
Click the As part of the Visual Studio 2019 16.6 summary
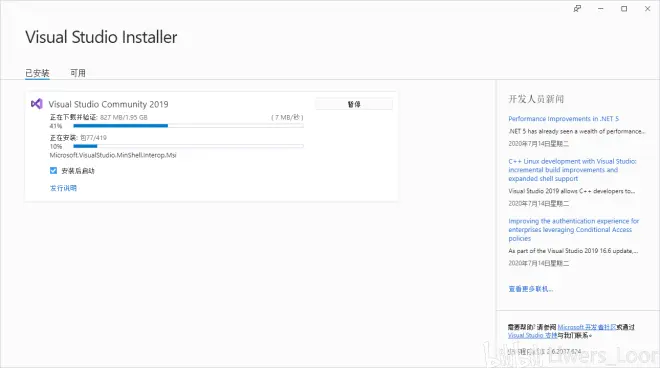tap(573, 251)
